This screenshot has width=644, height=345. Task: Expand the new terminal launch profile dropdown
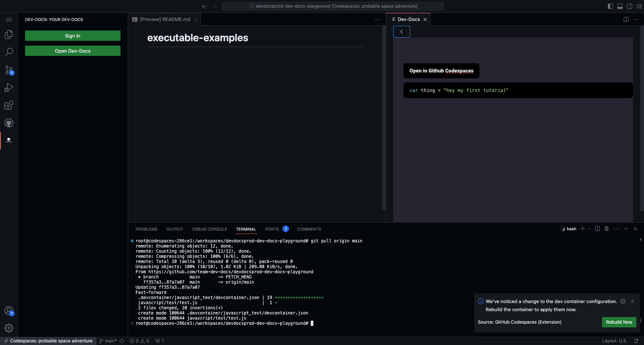pyautogui.click(x=589, y=229)
